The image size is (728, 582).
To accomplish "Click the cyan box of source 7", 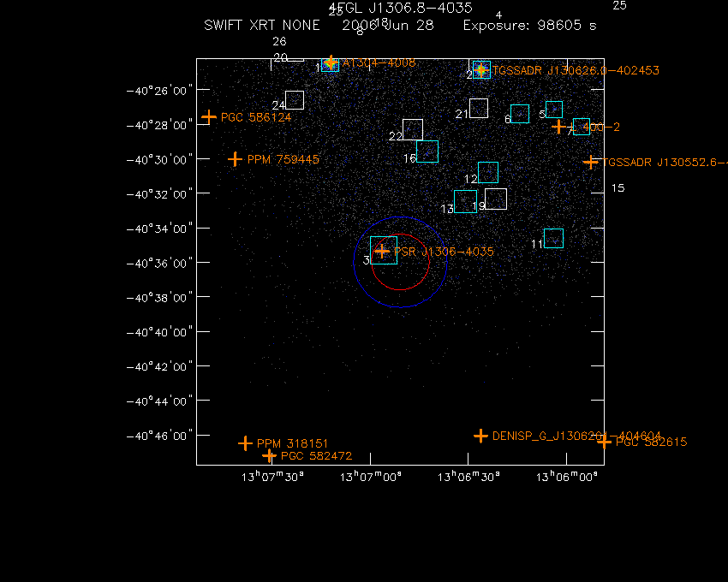I will pos(582,127).
